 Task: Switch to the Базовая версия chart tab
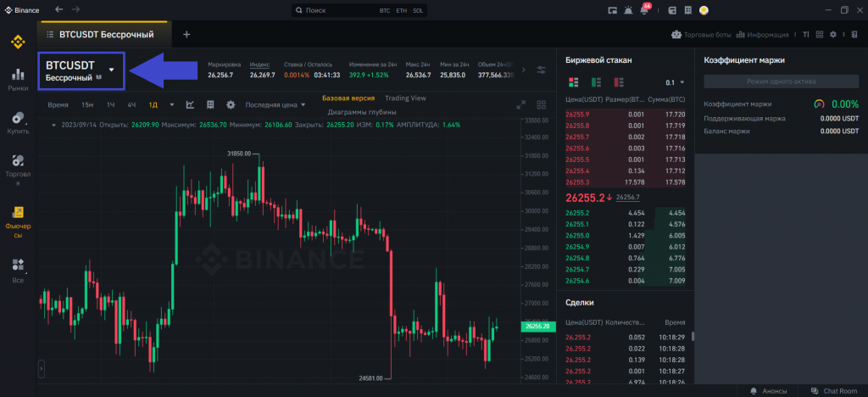[x=348, y=98]
